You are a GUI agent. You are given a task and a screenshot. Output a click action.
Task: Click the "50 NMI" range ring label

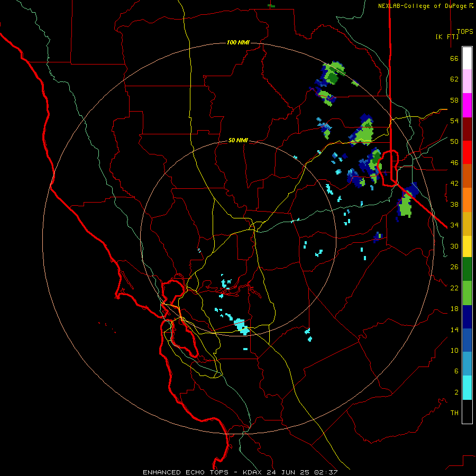click(238, 140)
